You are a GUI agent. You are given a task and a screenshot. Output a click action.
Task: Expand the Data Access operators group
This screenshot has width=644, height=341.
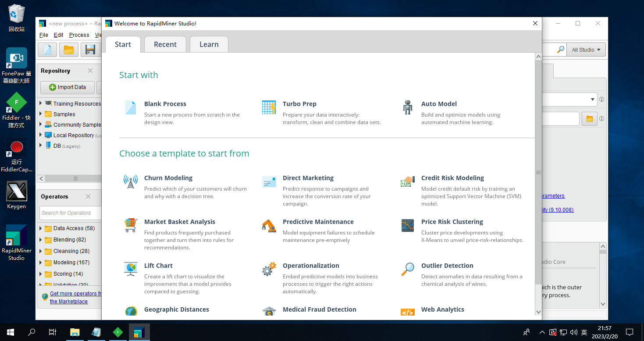tap(41, 228)
